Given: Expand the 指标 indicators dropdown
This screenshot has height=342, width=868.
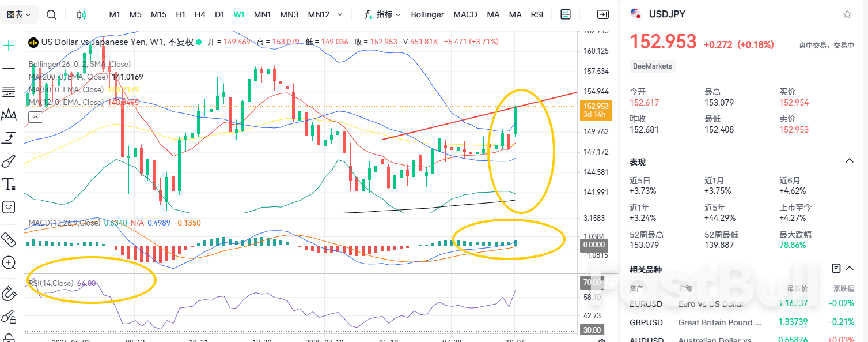Looking at the screenshot, I should tap(383, 14).
